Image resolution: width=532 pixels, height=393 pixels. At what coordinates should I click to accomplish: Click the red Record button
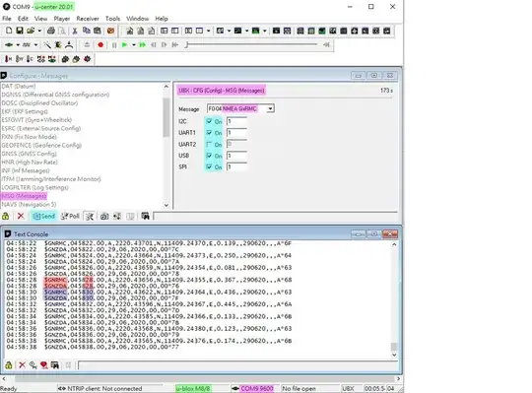click(100, 44)
